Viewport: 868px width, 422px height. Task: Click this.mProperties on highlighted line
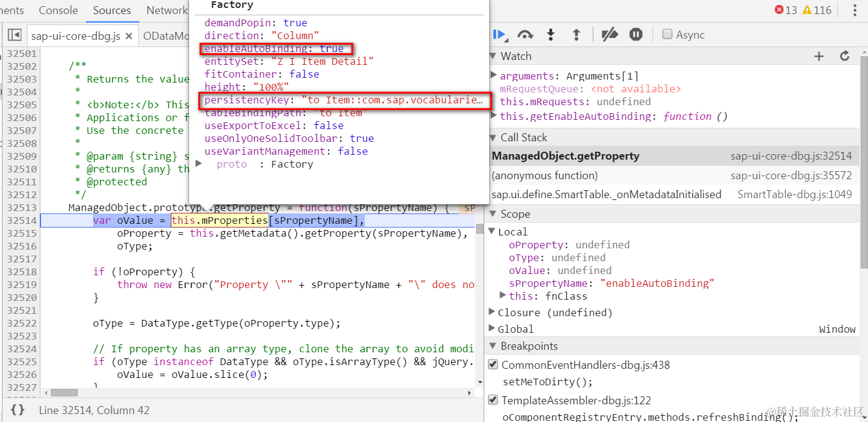pyautogui.click(x=219, y=220)
